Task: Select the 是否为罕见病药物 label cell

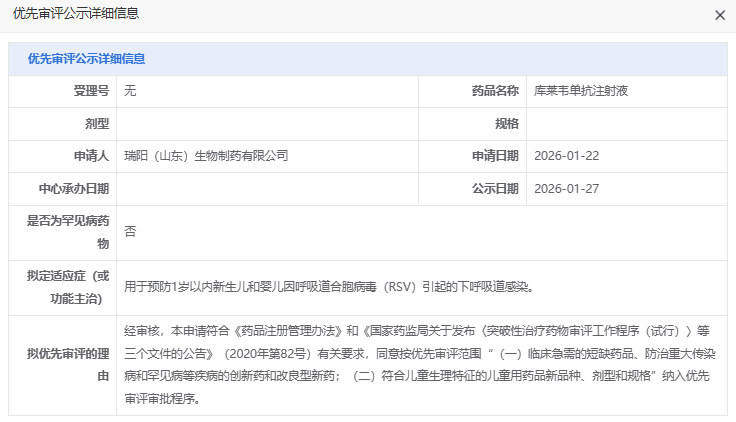Action: tap(68, 232)
